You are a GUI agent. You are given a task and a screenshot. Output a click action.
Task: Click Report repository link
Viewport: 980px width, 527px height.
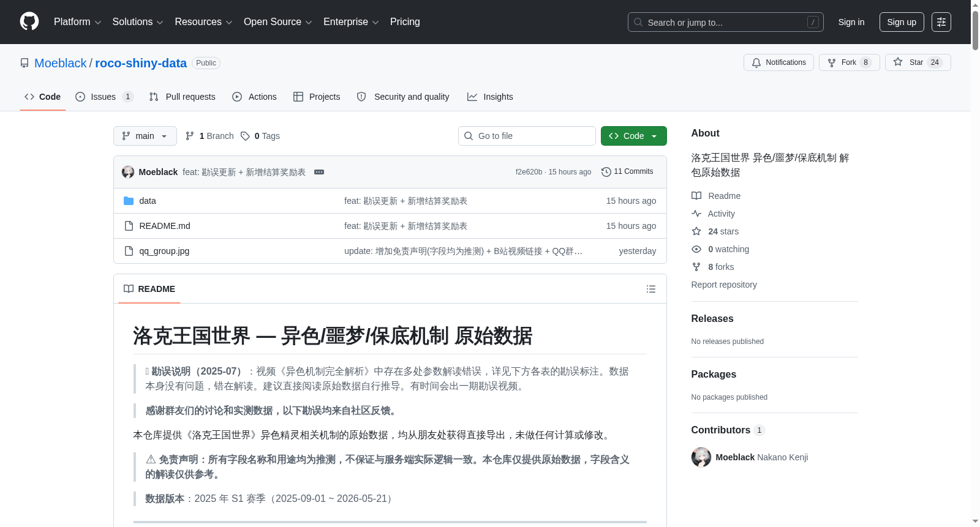pyautogui.click(x=724, y=285)
